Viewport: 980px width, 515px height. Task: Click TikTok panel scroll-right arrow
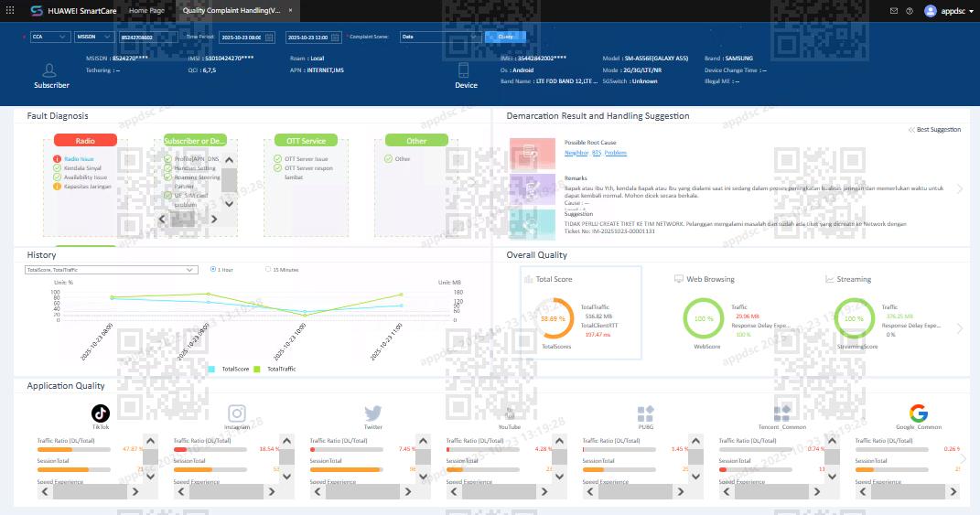point(135,492)
